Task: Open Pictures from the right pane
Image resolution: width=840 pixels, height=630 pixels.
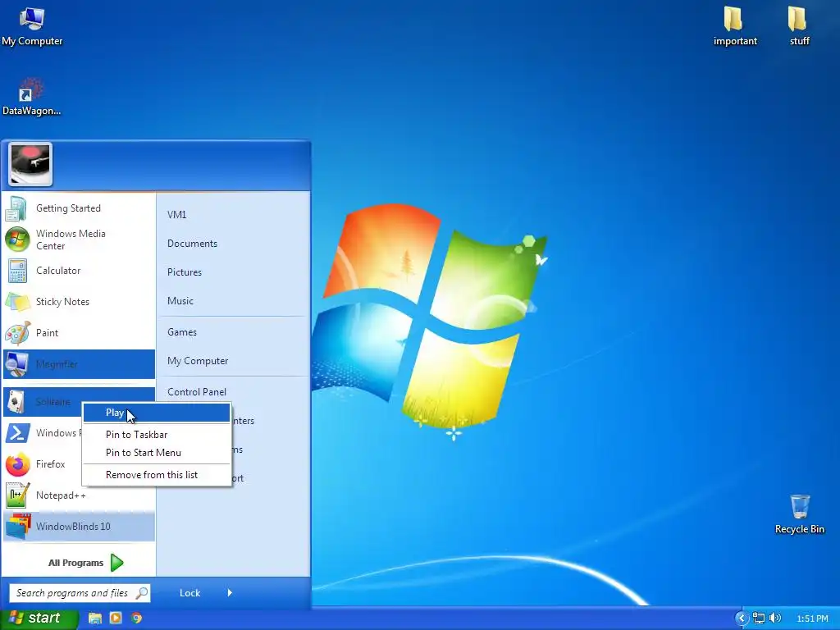Action: (x=185, y=272)
